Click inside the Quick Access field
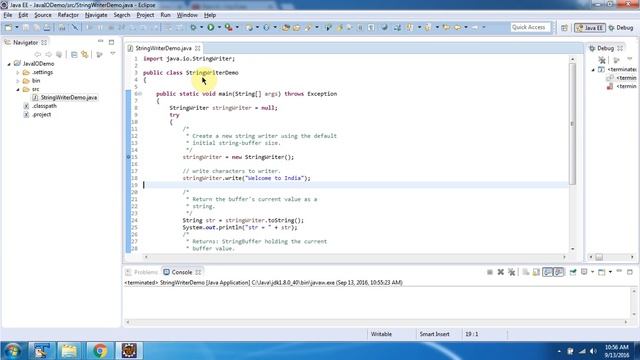This screenshot has height=360, width=640. tap(530, 27)
